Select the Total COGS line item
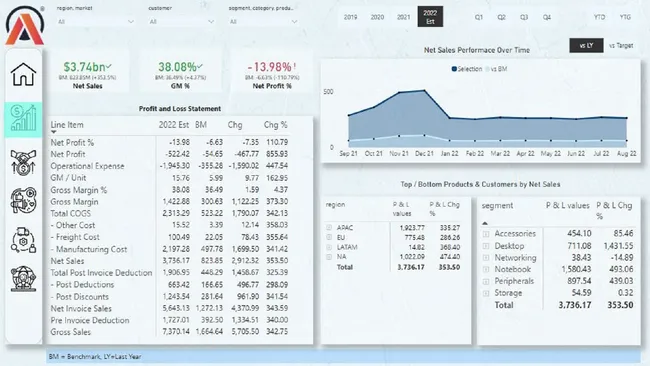This screenshot has height=366, width=650. pos(70,214)
